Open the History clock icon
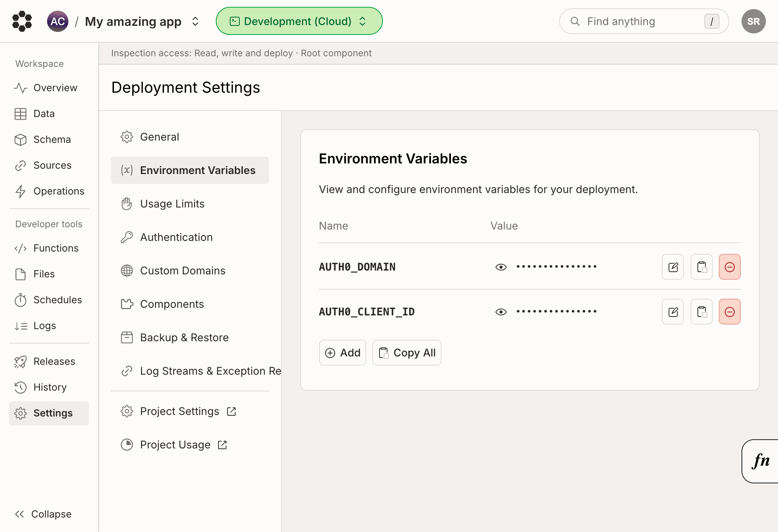Screen dimensions: 778x532 point(21,387)
